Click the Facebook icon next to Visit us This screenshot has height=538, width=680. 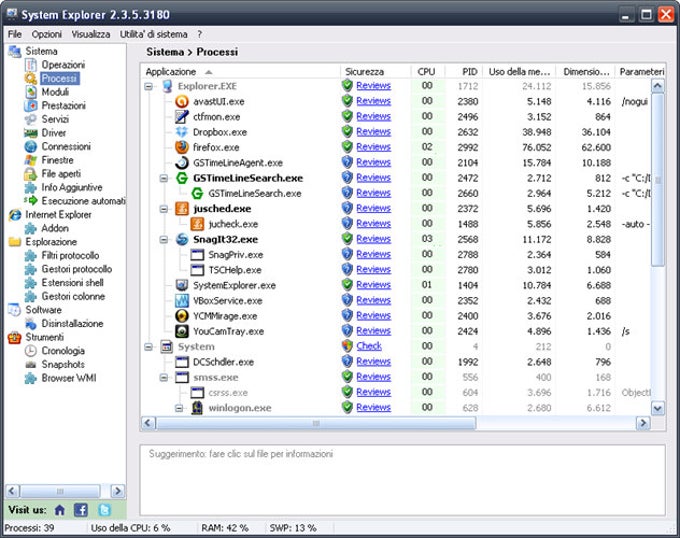(x=81, y=510)
